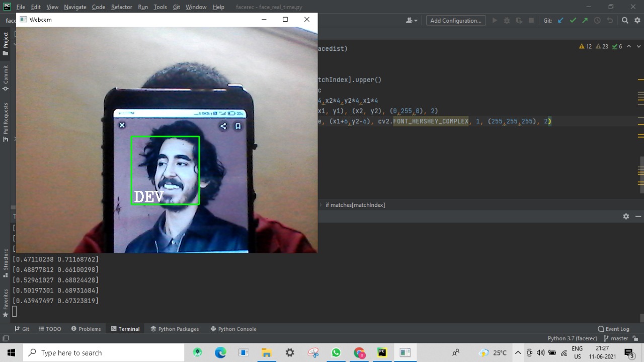
Task: Click the taskbar search box
Action: tap(104, 352)
